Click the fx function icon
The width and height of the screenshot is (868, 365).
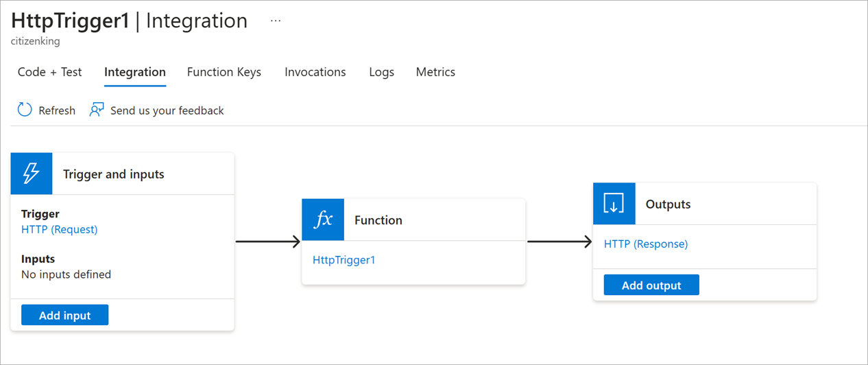click(323, 220)
